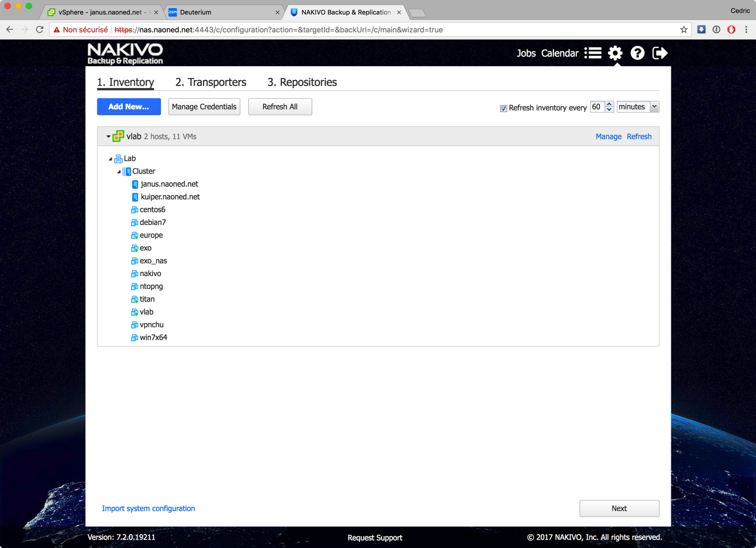
Task: Click the europe VM icon
Action: (134, 236)
